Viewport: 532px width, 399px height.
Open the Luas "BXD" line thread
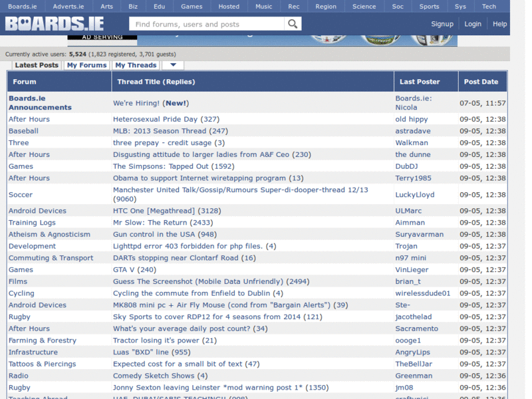141,352
